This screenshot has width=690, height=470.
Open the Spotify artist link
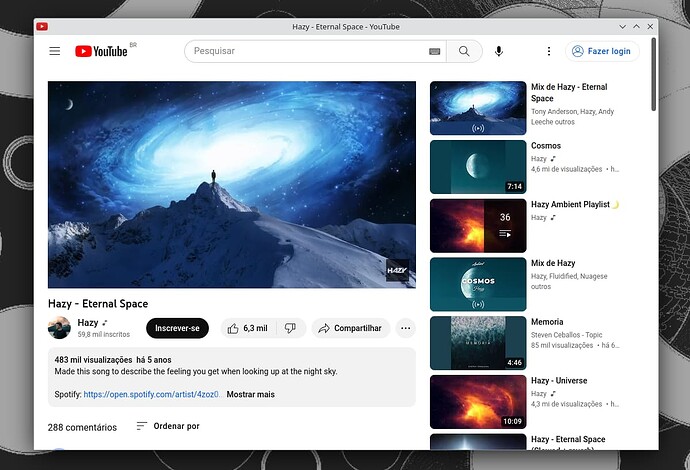point(152,394)
